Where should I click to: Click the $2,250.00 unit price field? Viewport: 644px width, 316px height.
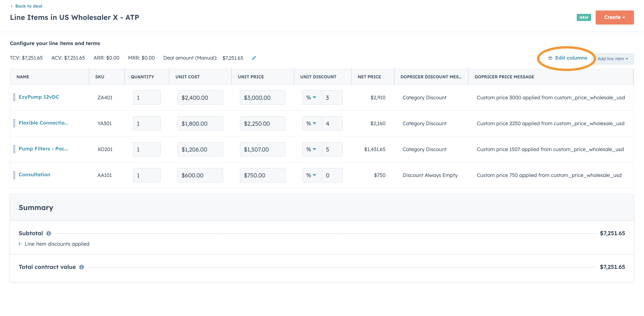pos(263,123)
